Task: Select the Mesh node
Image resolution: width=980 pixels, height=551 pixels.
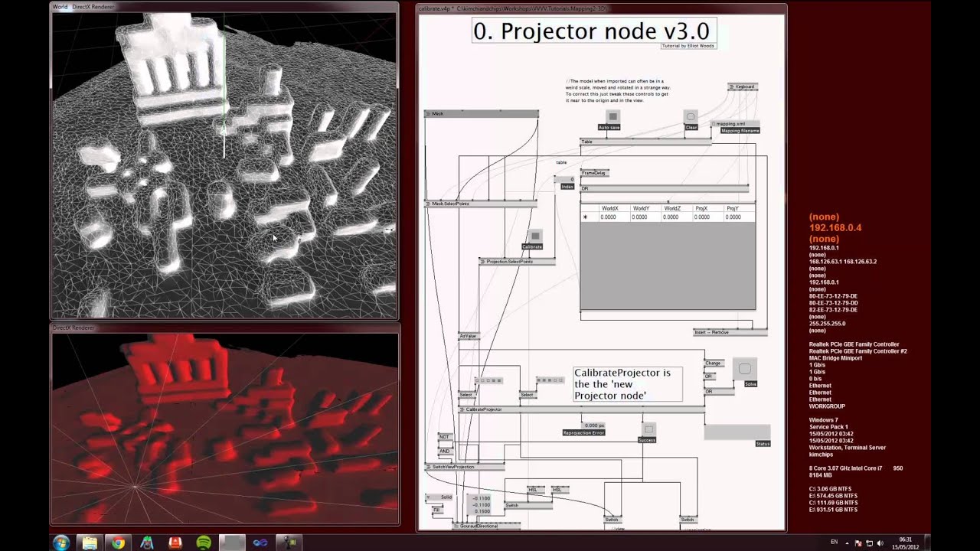Action: (x=482, y=114)
